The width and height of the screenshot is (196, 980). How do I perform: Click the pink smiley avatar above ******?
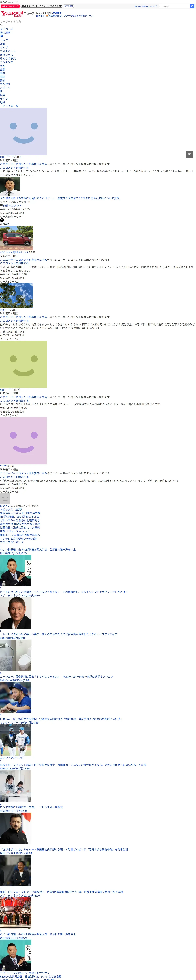tap(24, 441)
